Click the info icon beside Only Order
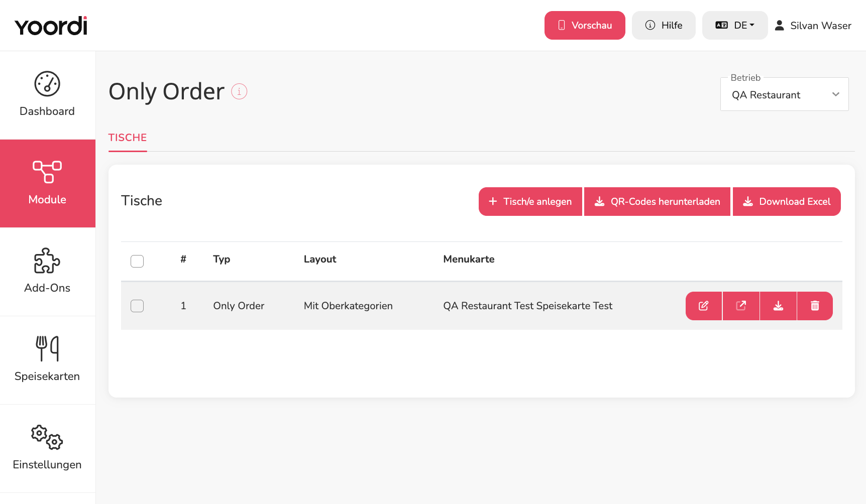The width and height of the screenshot is (866, 504). pos(239,91)
